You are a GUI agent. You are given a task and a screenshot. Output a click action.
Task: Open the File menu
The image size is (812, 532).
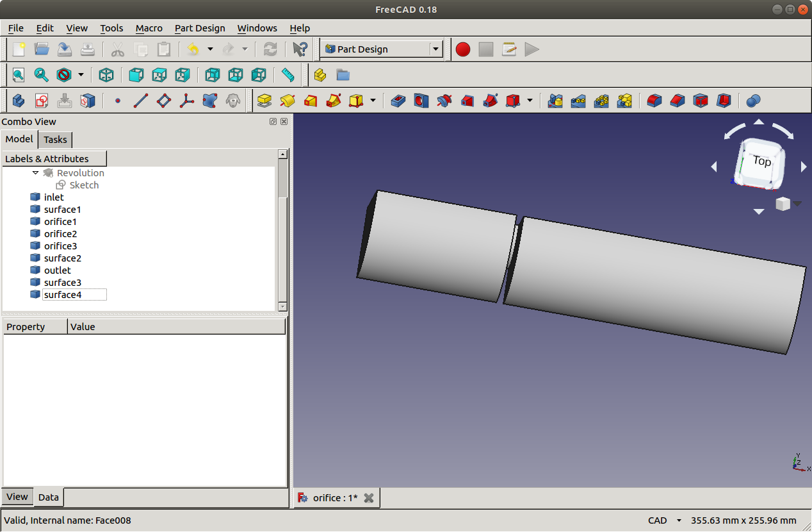click(x=15, y=28)
